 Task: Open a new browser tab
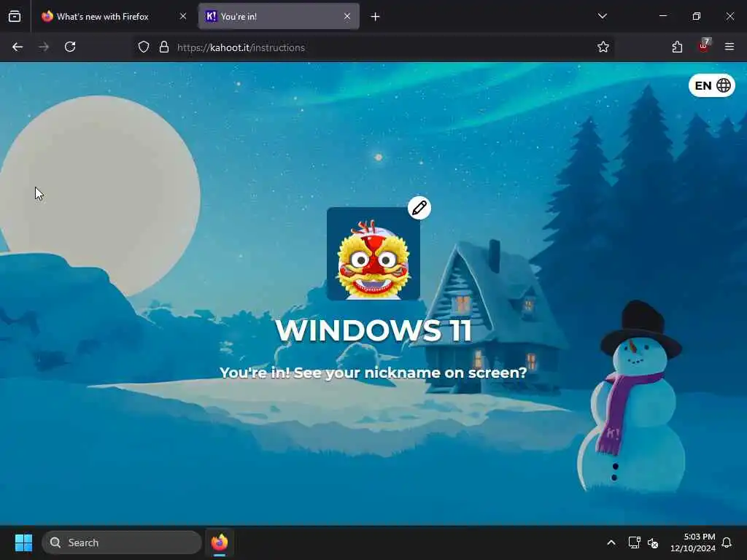[376, 17]
